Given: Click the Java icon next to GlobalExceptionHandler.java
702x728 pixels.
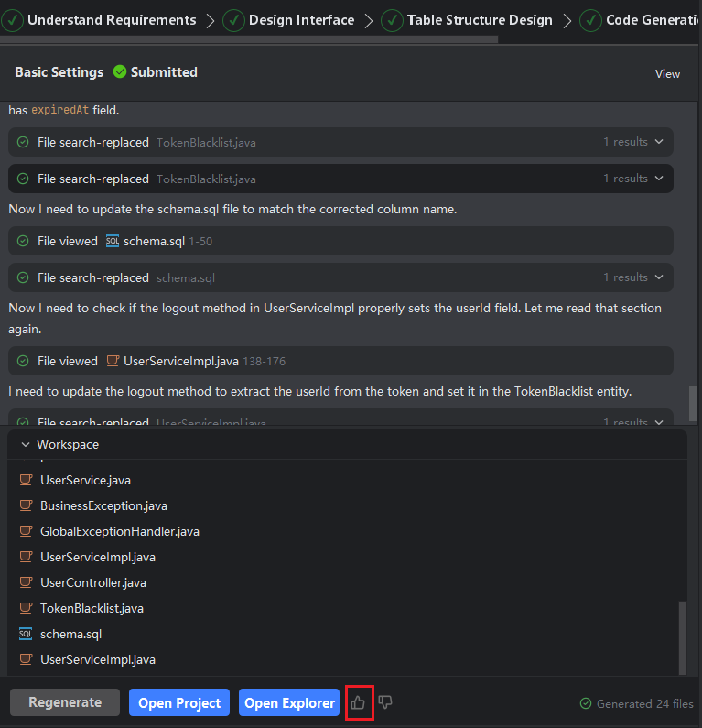Looking at the screenshot, I should coord(26,531).
